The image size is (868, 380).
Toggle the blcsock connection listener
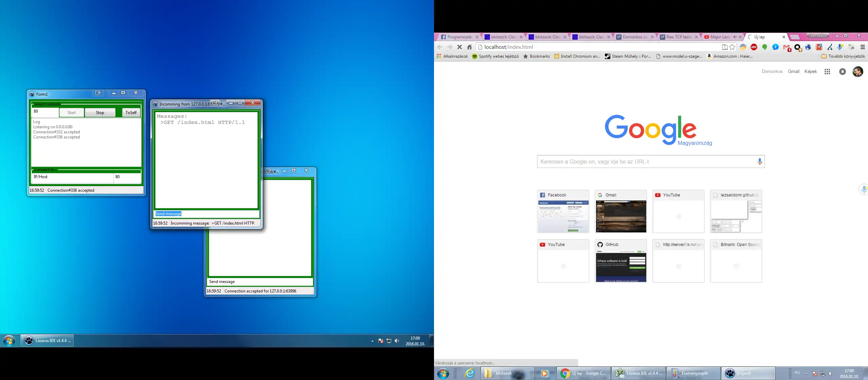click(x=100, y=112)
